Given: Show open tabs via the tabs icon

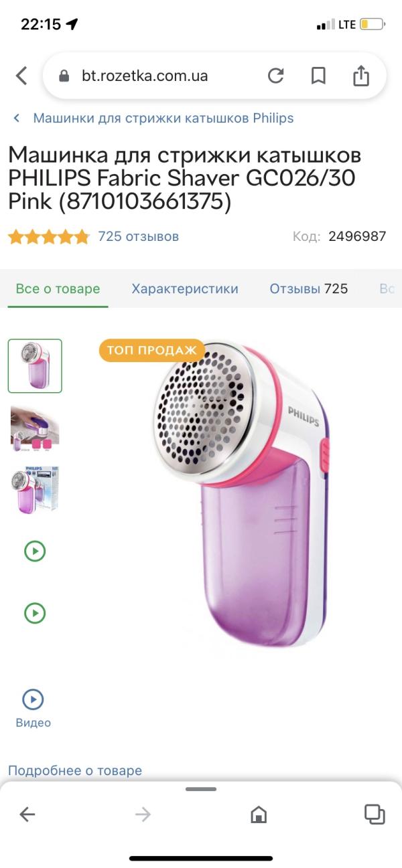Looking at the screenshot, I should pyautogui.click(x=375, y=814).
